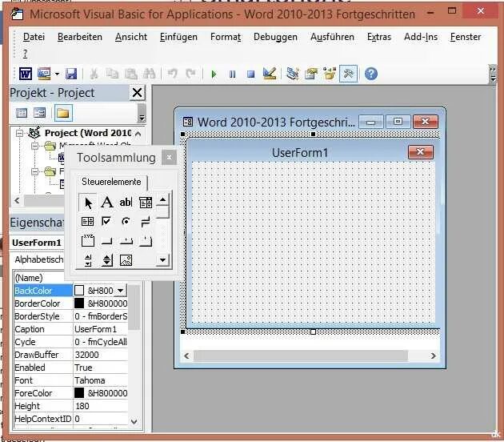Click the Caption value UserForm1 field
The width and height of the screenshot is (504, 442).
tap(101, 329)
